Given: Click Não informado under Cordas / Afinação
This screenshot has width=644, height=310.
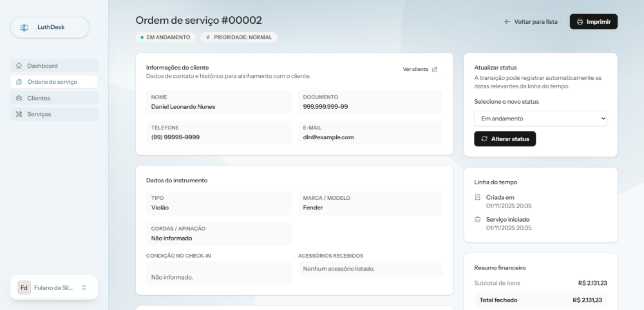Looking at the screenshot, I should click(172, 238).
